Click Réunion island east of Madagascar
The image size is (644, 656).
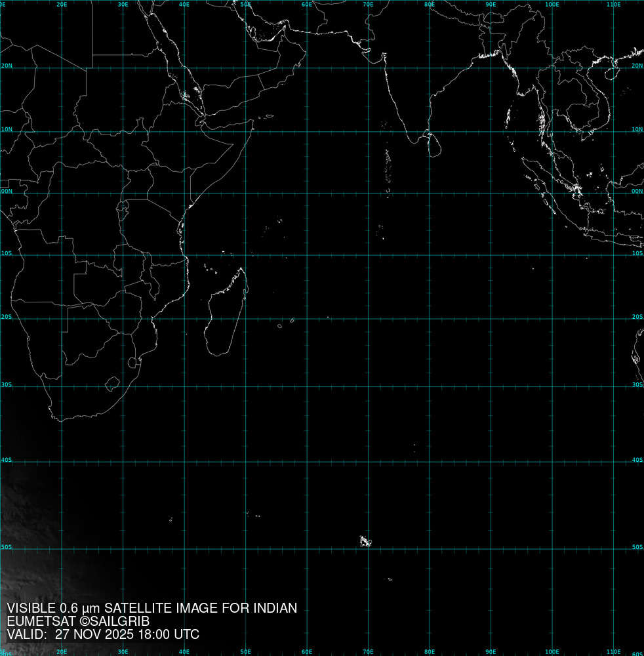point(280,326)
